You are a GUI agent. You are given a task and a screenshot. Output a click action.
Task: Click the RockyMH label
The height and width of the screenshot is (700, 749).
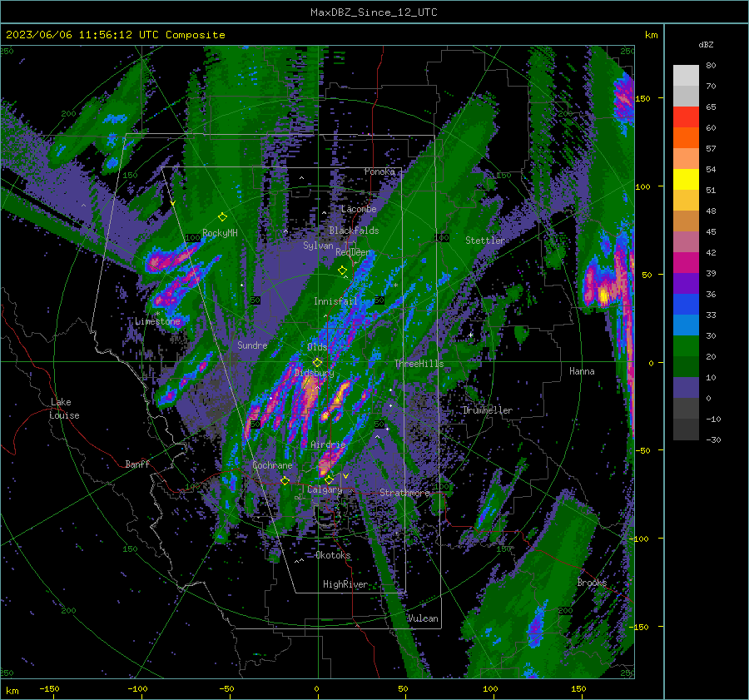[220, 233]
